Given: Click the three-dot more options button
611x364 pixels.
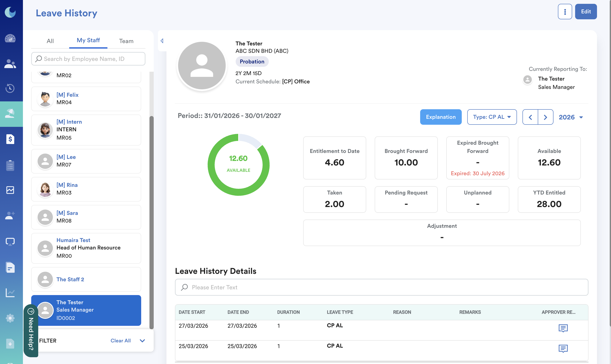Looking at the screenshot, I should click(565, 11).
